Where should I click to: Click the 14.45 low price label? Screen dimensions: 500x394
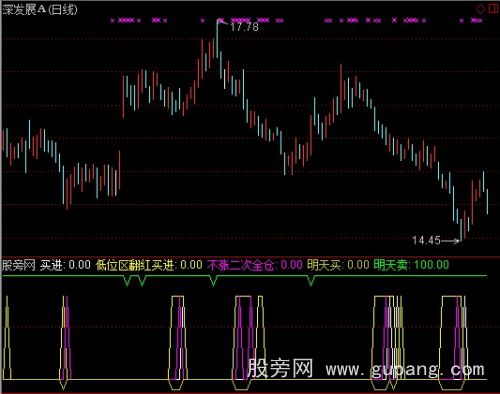[426, 240]
